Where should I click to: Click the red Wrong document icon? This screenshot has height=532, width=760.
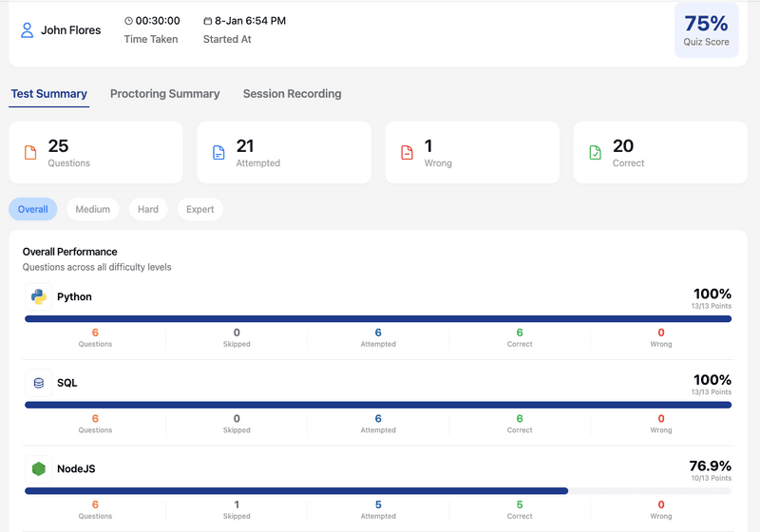point(407,153)
